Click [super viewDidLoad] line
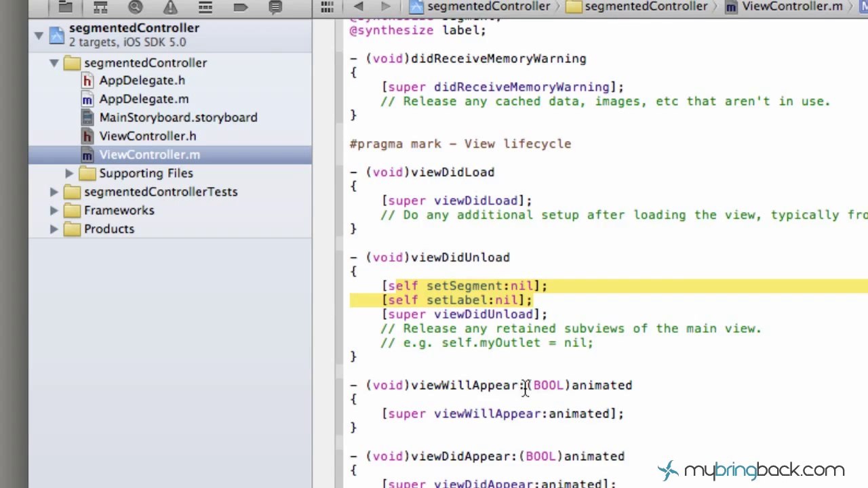Viewport: 868px width, 488px height. coord(456,201)
